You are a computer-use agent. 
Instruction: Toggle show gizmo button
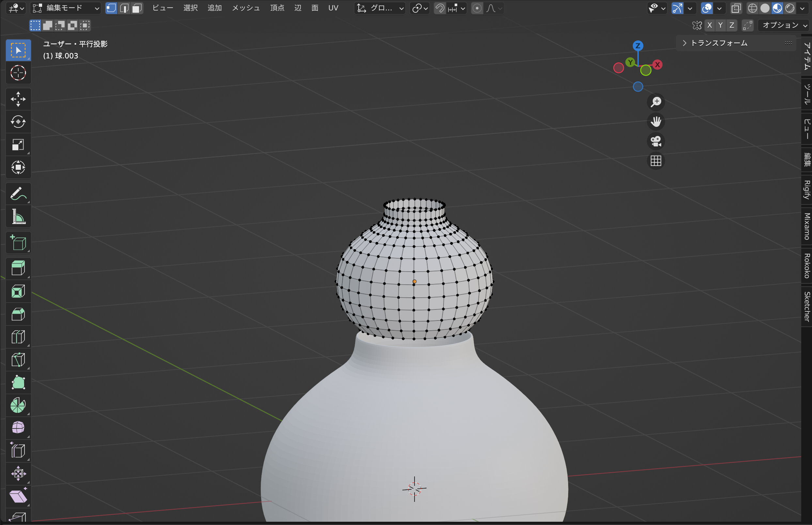coord(678,8)
